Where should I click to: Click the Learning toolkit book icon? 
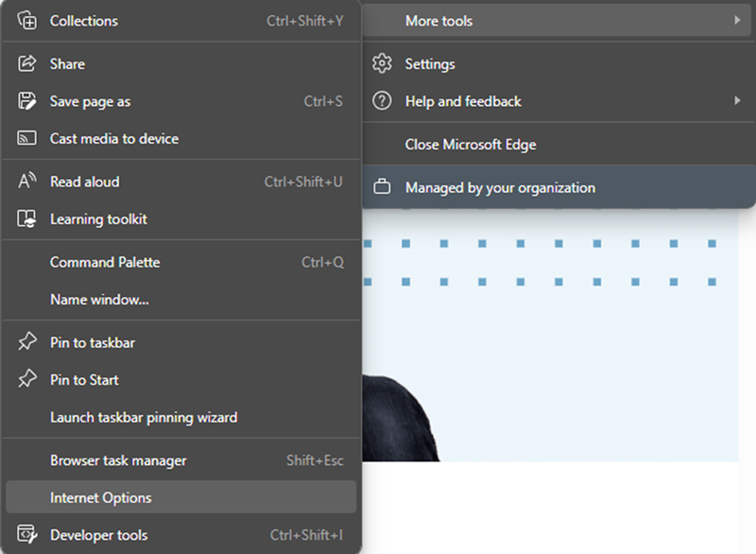(x=27, y=218)
